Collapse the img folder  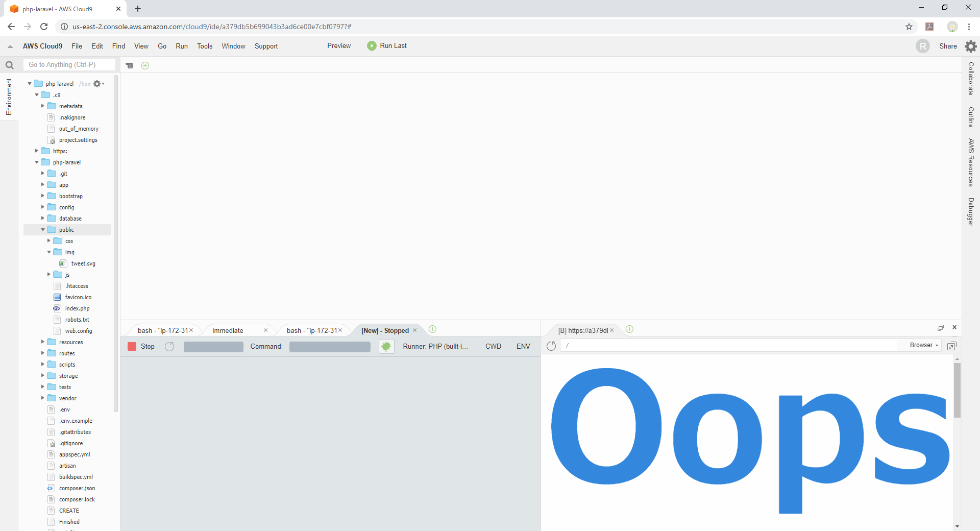click(49, 253)
